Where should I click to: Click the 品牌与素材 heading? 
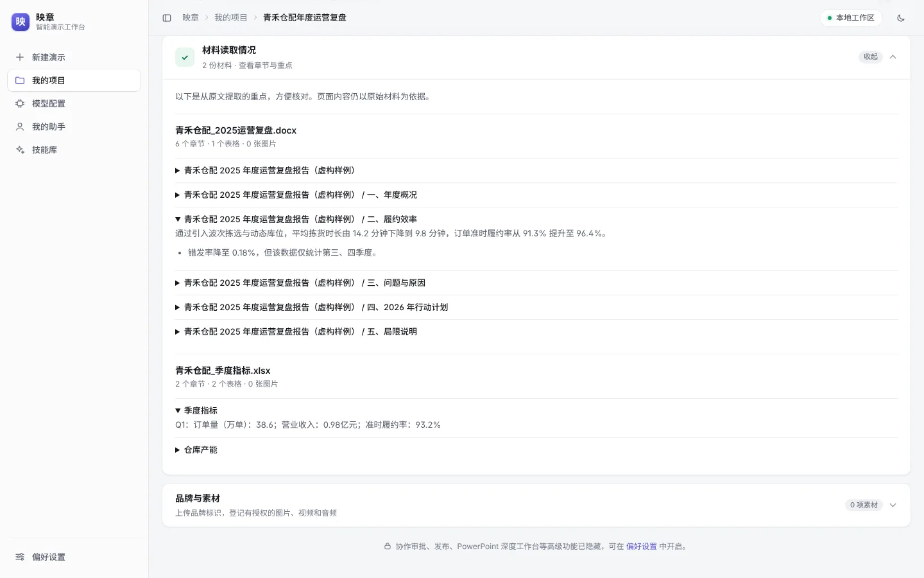198,498
